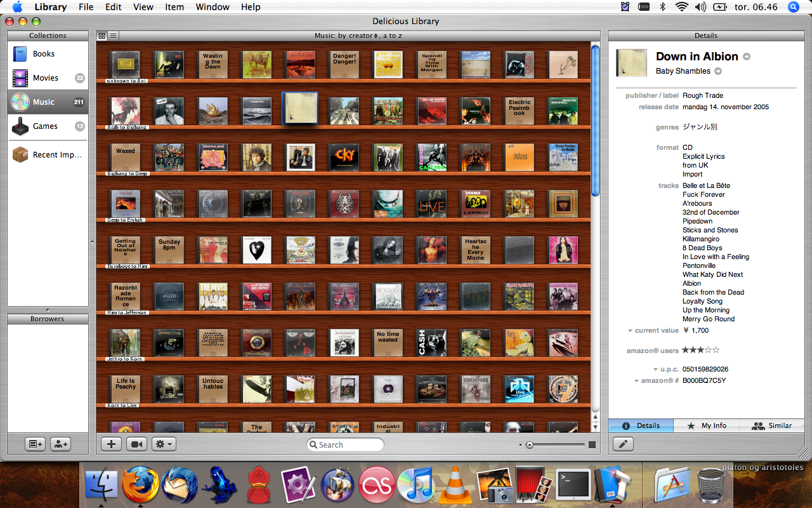The image size is (812, 508).
Task: Open the Recent Imports box shelf
Action: (48, 155)
